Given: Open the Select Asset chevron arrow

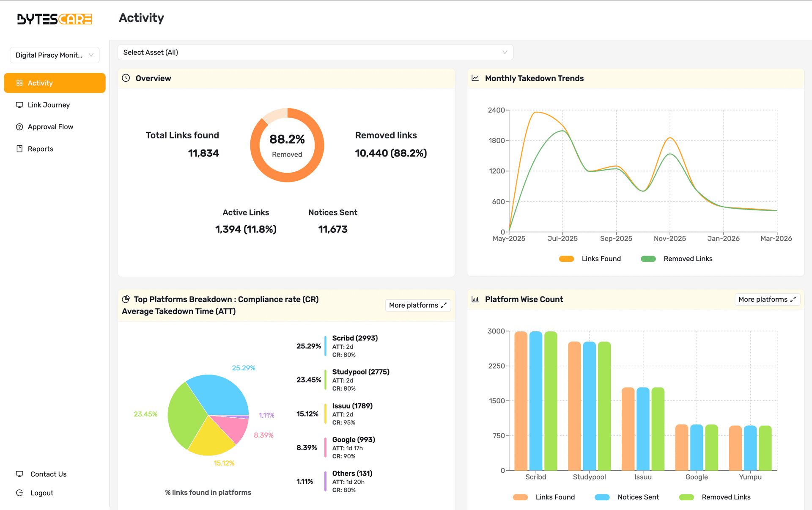Looking at the screenshot, I should 504,52.
